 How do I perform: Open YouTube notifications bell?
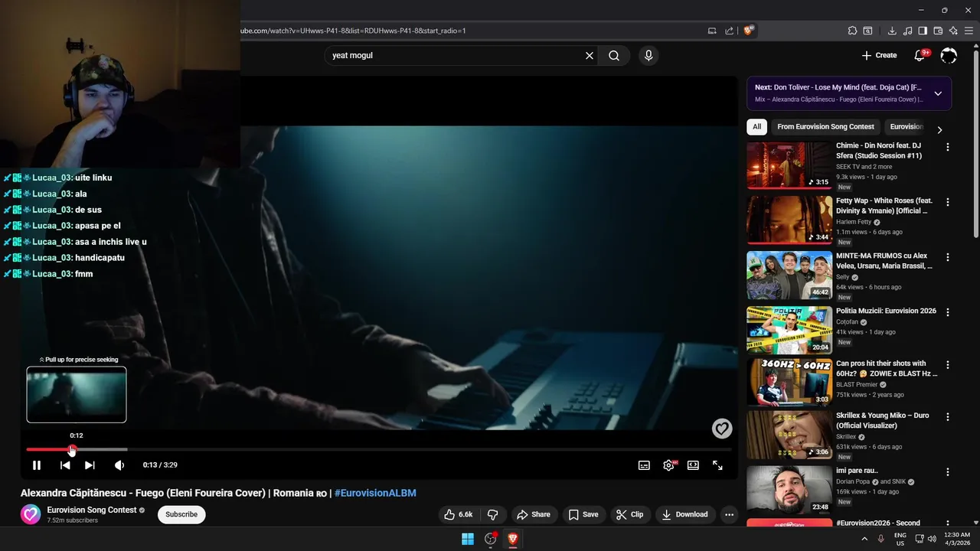(x=920, y=55)
